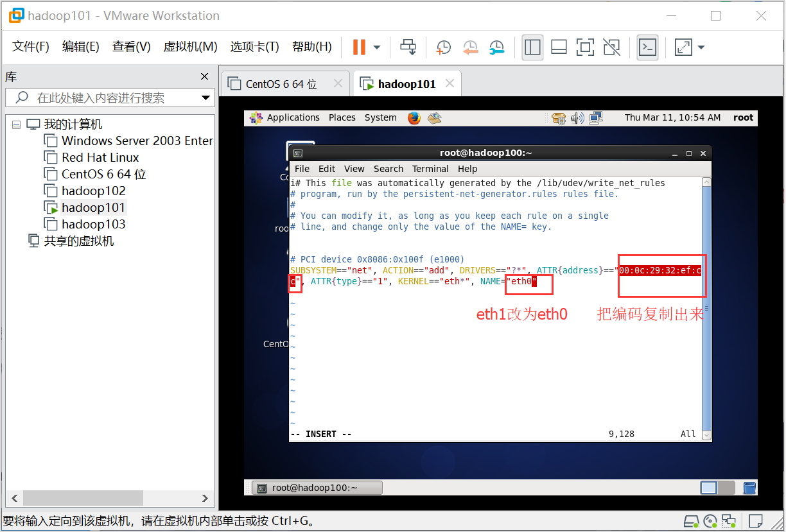The width and height of the screenshot is (786, 532).
Task: Click the package notes panel icon
Action: (435, 117)
